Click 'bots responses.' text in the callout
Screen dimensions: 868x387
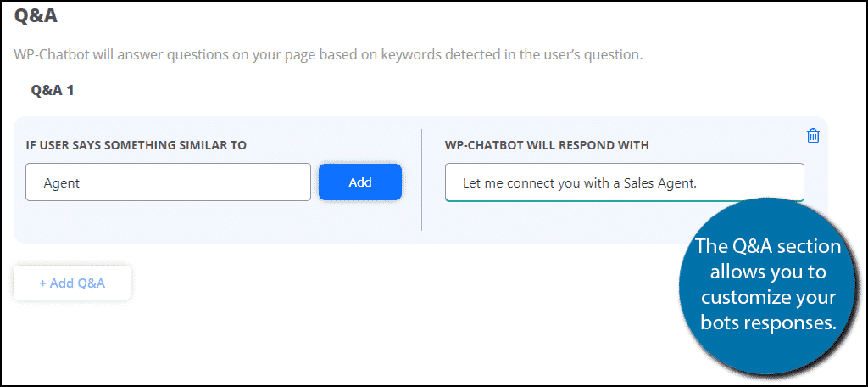(x=768, y=322)
